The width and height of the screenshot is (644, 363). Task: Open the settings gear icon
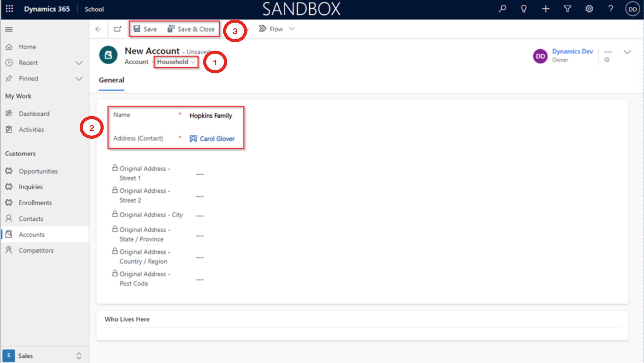pos(589,9)
